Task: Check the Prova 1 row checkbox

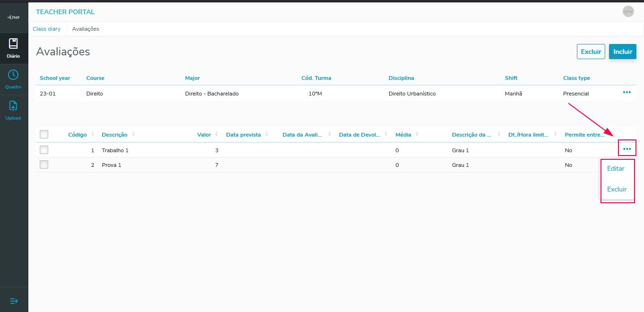Action: 44,165
